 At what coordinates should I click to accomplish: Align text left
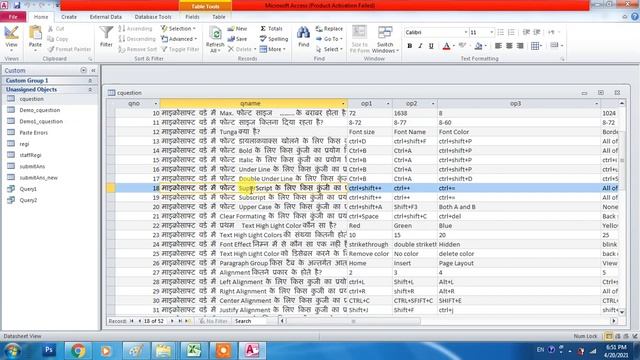point(498,46)
